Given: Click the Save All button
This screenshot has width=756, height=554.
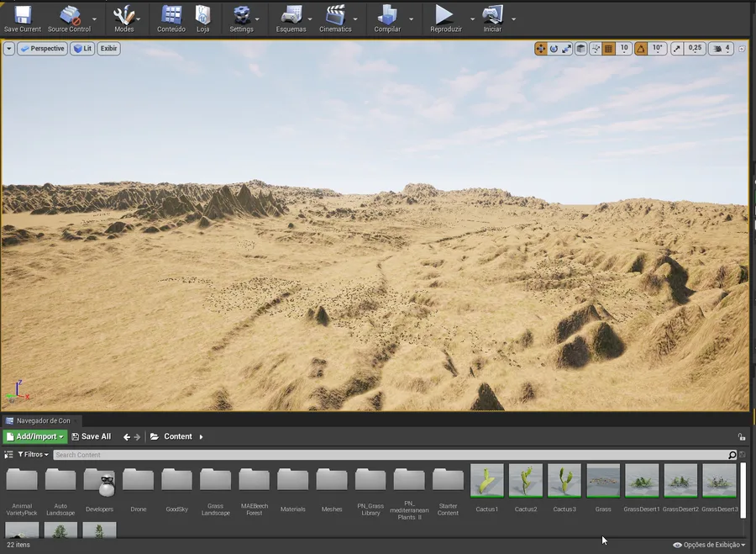Looking at the screenshot, I should point(92,437).
